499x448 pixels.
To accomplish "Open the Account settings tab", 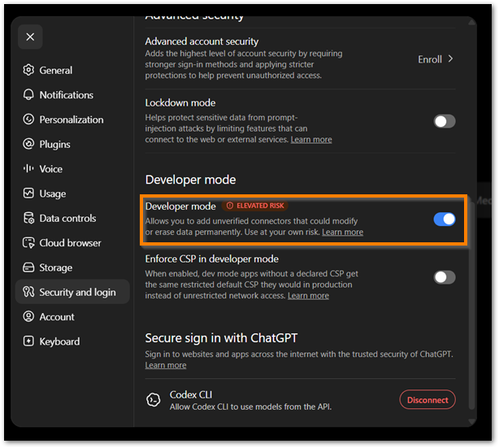I will pyautogui.click(x=72, y=317).
